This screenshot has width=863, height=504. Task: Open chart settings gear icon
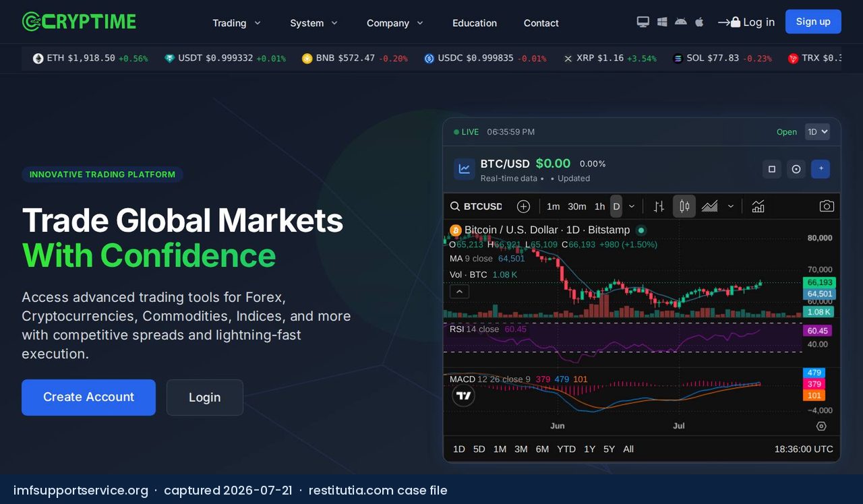coord(821,426)
